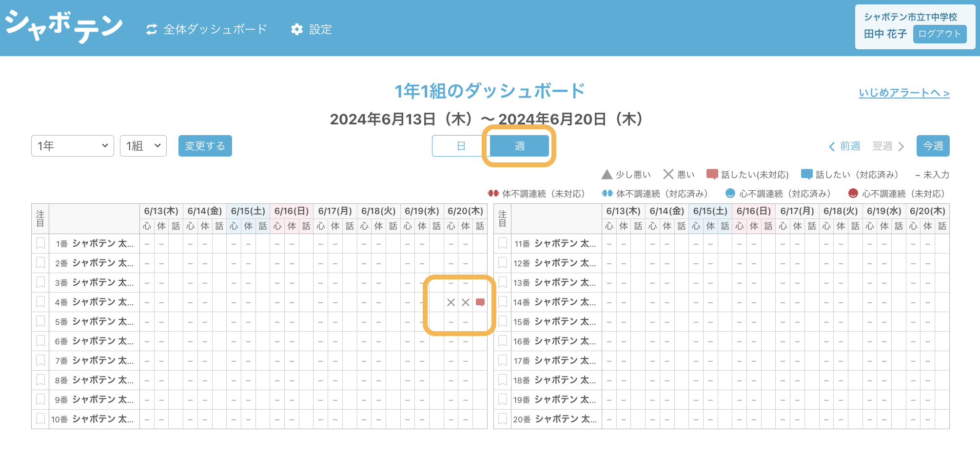Click the 1年1組のダッシュボード title
The image size is (980, 456).
pos(490,91)
